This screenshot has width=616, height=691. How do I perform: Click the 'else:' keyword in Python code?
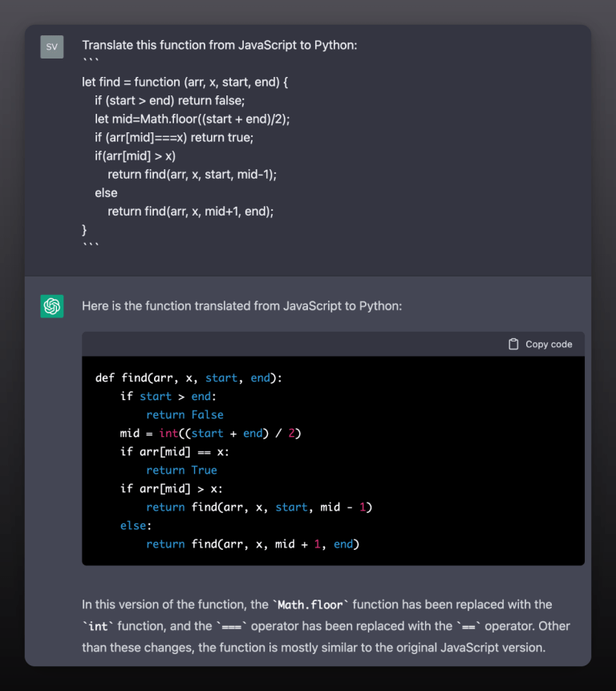[136, 526]
